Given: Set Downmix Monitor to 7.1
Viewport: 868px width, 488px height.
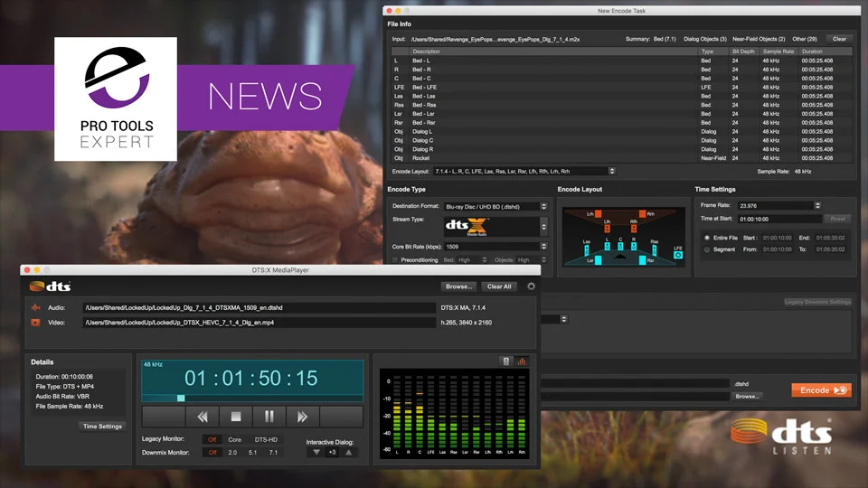Looking at the screenshot, I should (x=273, y=453).
